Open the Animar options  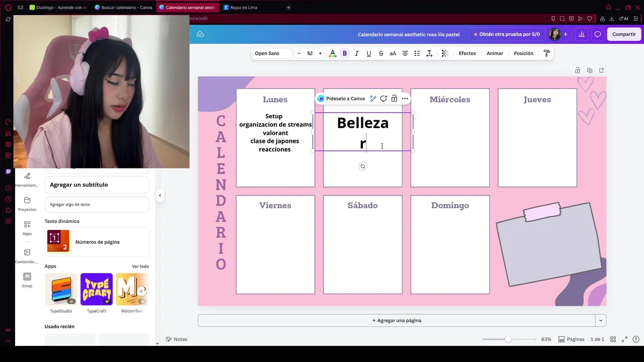click(x=495, y=53)
